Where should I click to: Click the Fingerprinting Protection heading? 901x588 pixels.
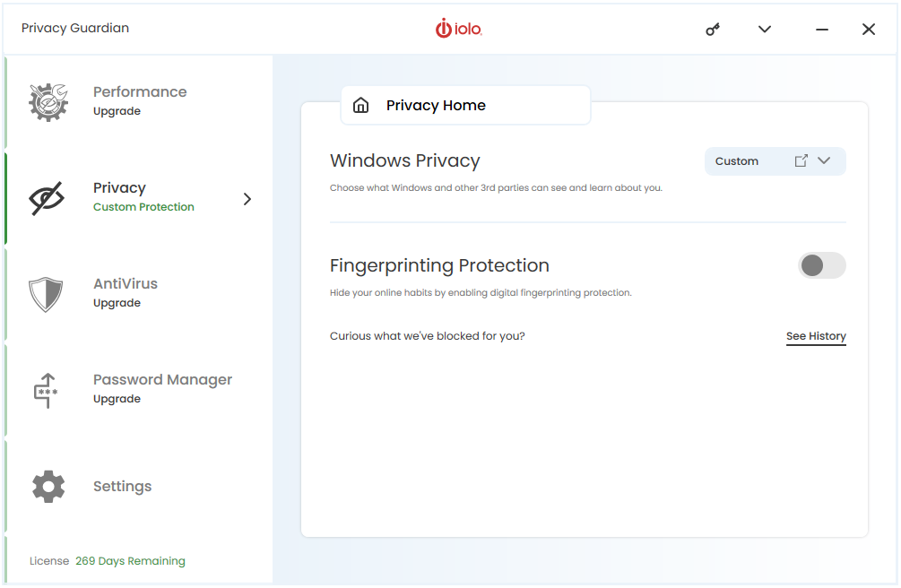[439, 265]
